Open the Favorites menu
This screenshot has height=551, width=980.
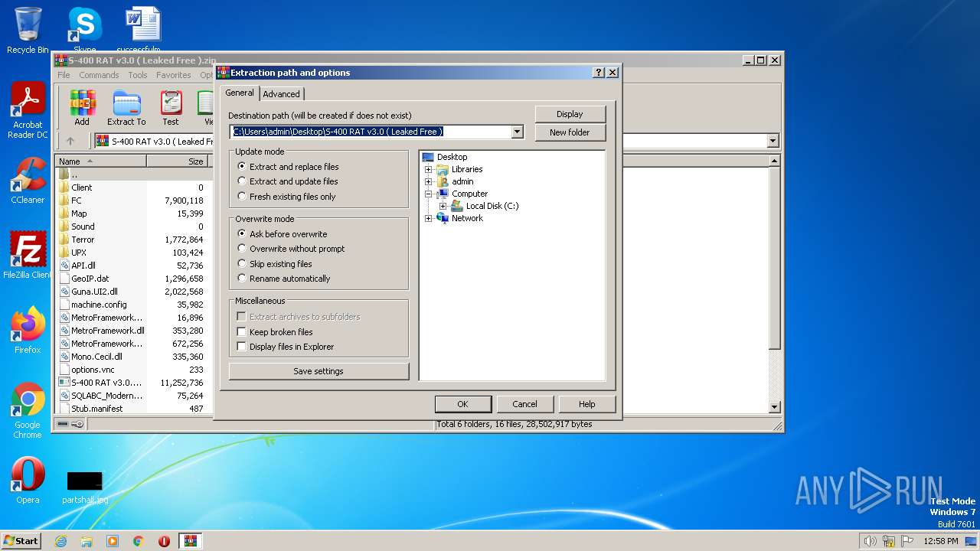point(174,75)
